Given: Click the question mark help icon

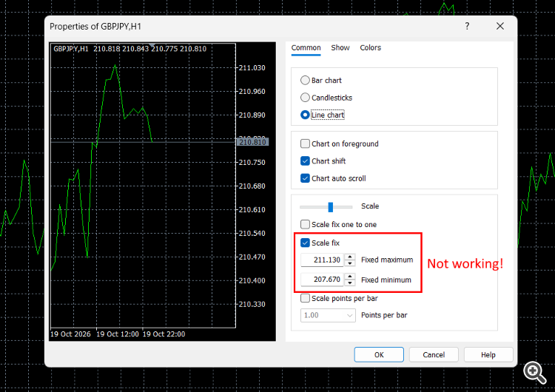Looking at the screenshot, I should [x=467, y=26].
